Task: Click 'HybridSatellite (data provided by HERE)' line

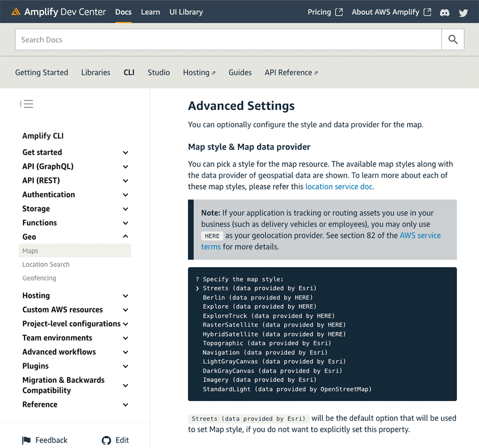Action: (274, 334)
